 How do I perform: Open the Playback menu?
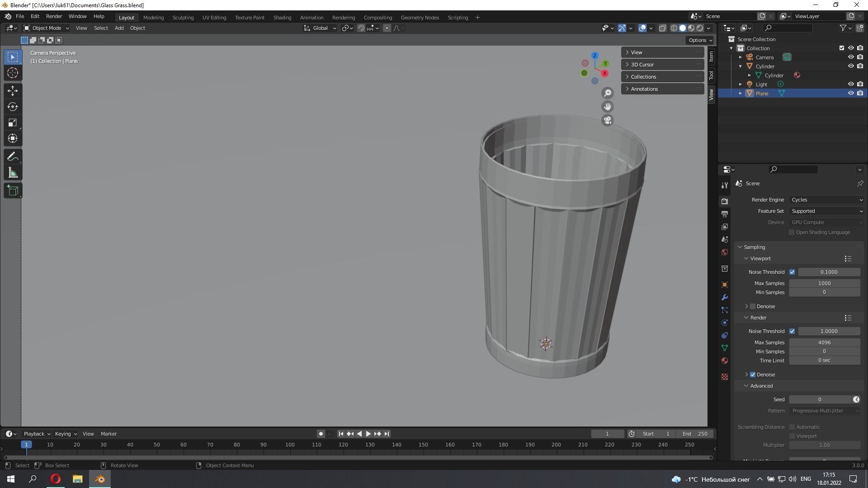[37, 434]
